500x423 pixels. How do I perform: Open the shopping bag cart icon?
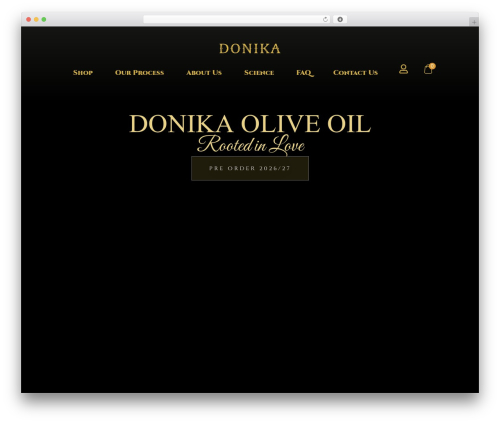(x=429, y=69)
